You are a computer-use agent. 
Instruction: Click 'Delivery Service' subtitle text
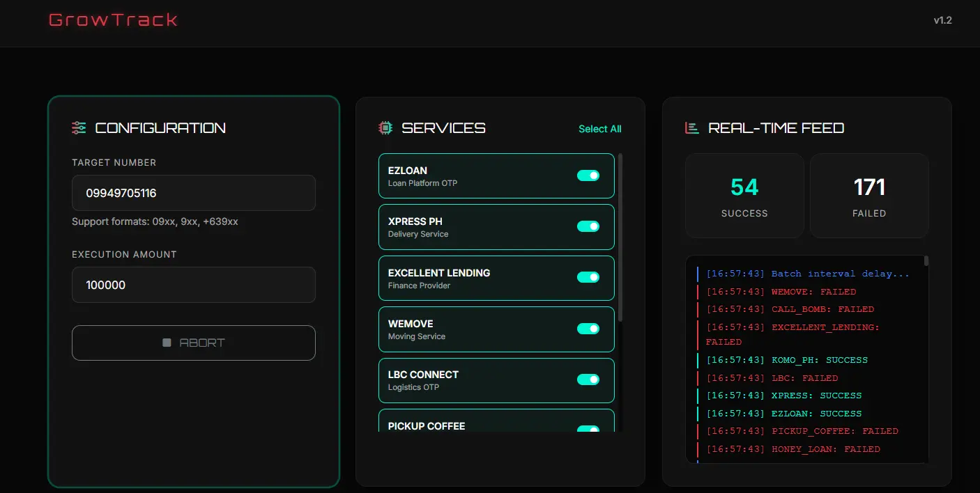point(418,234)
